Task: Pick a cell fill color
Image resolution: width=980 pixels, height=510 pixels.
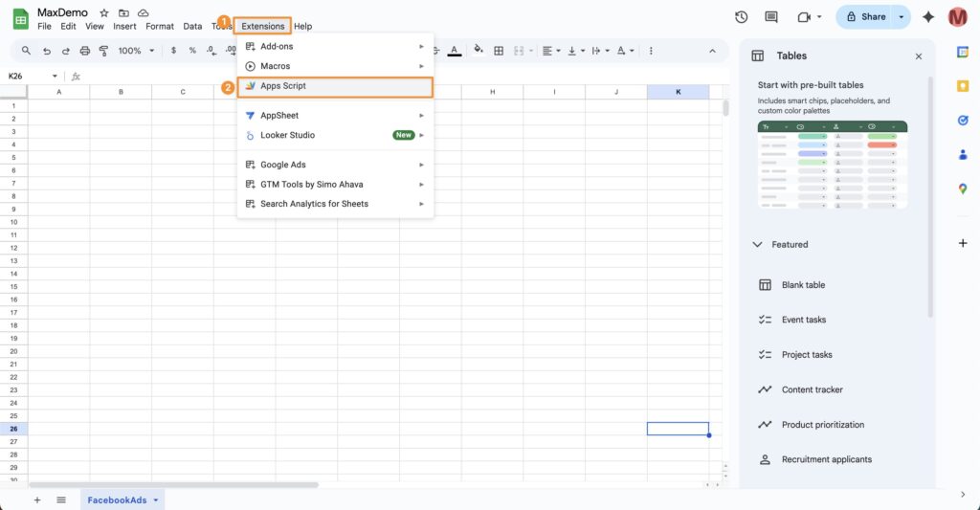Action: (479, 50)
